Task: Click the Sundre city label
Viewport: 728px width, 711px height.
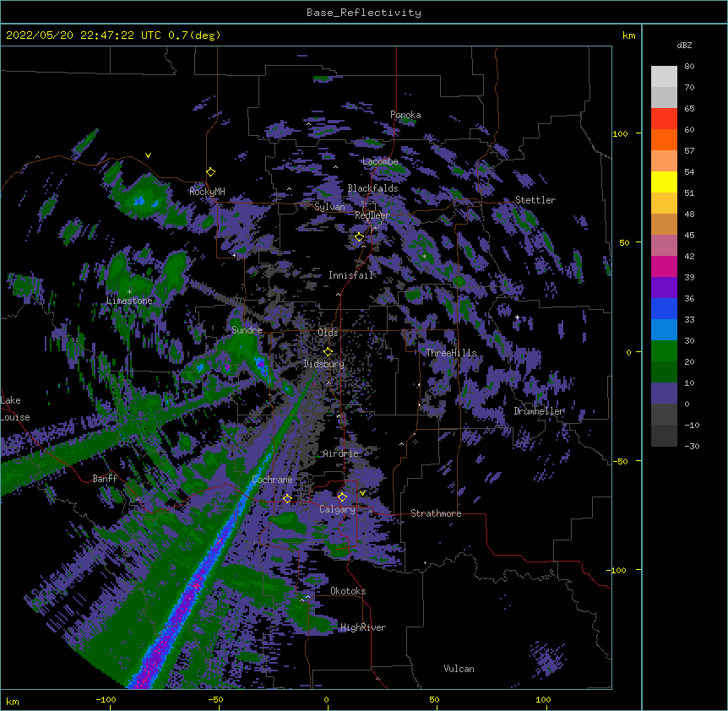Action: [x=247, y=330]
